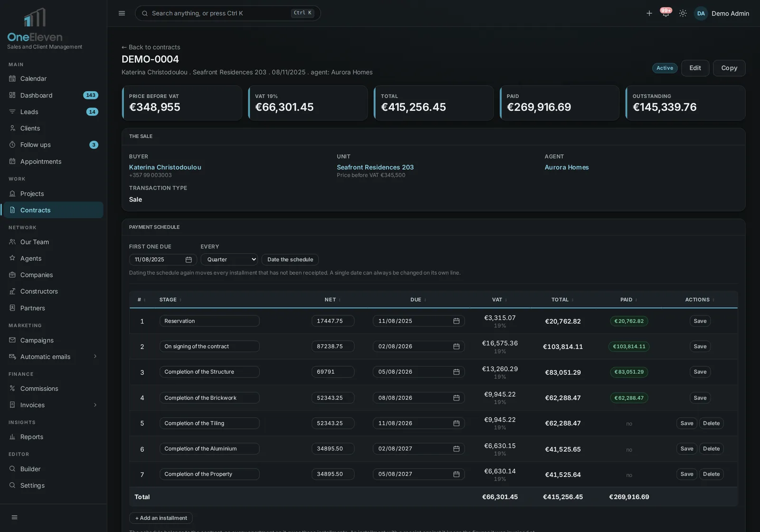The width and height of the screenshot is (760, 532).
Task: Open buyer Katerina Christodoulou link
Action: tap(165, 167)
